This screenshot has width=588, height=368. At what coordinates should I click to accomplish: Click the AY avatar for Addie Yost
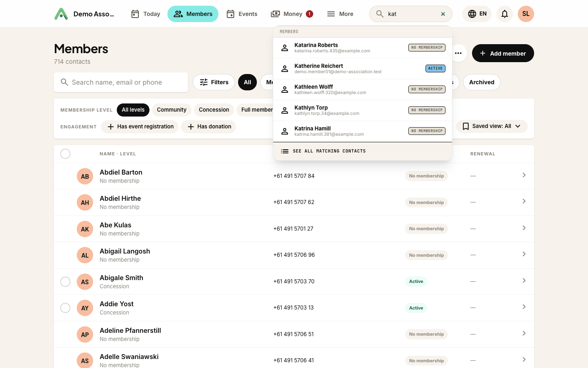click(x=85, y=308)
